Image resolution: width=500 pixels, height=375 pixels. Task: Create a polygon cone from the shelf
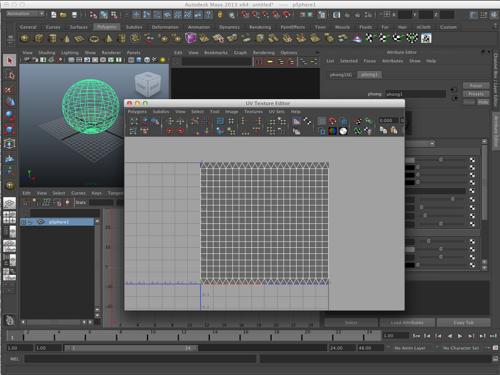67,39
